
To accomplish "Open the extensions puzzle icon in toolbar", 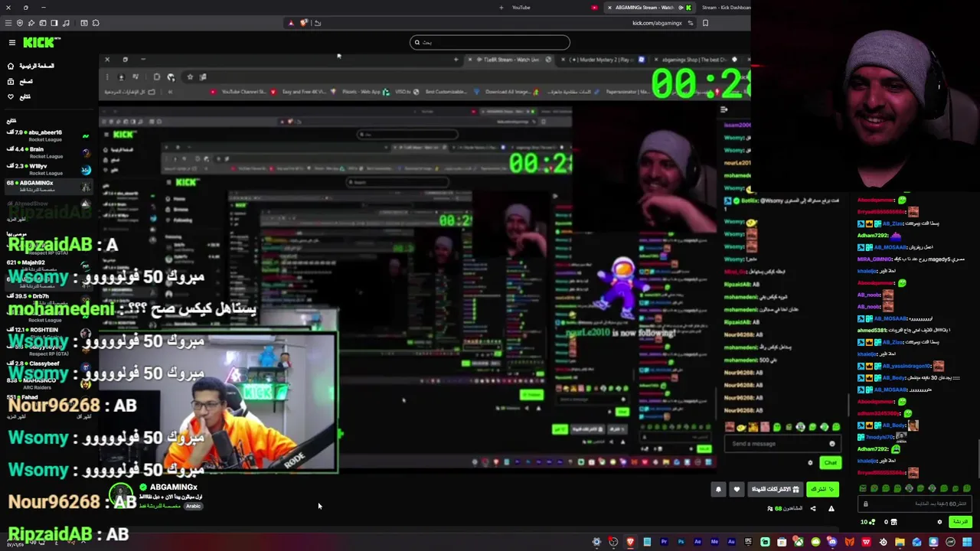I will click(96, 23).
